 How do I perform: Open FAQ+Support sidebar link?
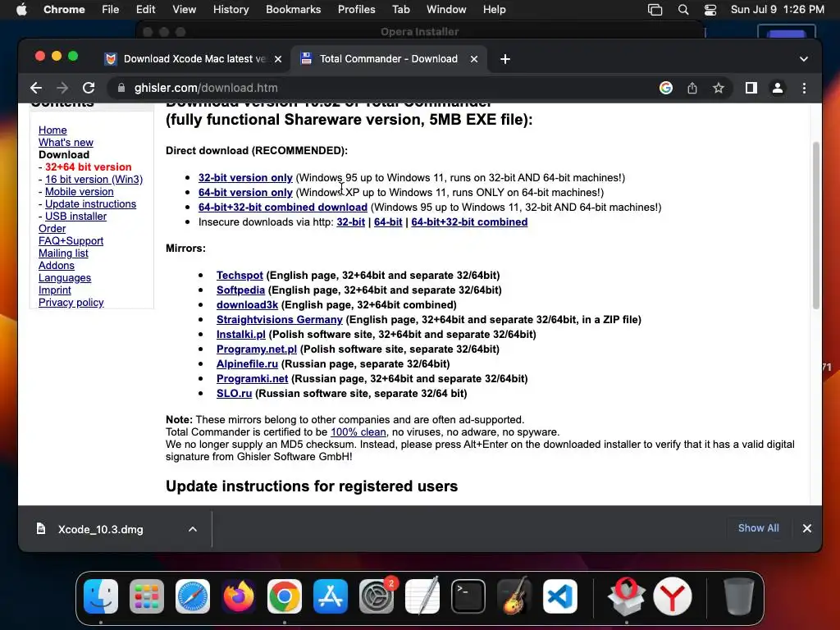[x=71, y=241]
